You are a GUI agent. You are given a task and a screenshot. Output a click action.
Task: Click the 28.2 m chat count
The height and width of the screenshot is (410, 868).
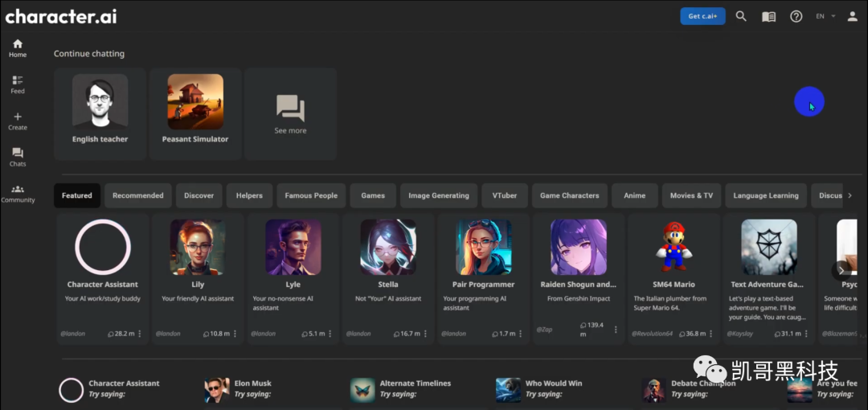pos(121,334)
